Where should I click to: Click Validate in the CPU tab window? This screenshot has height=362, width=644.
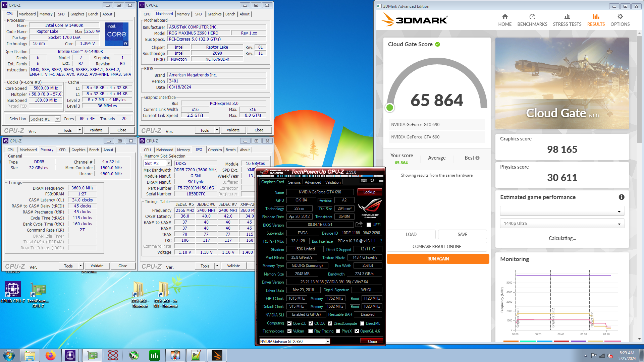pos(96,130)
